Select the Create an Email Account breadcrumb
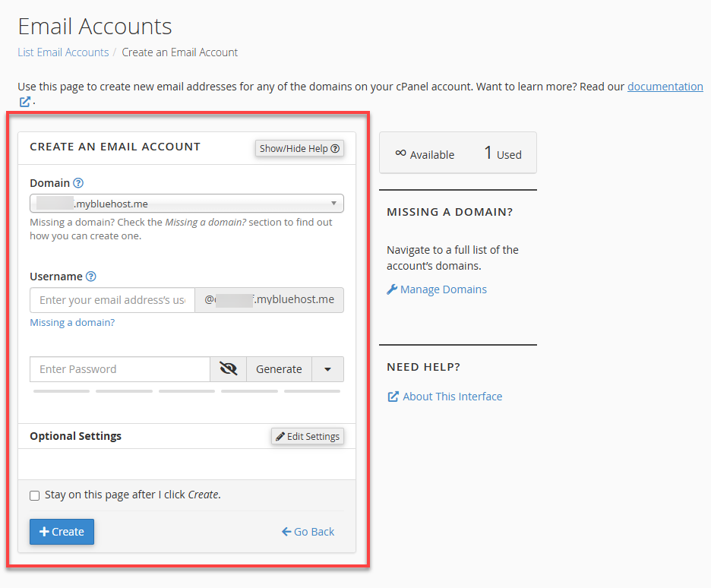This screenshot has width=711, height=588. tap(179, 52)
